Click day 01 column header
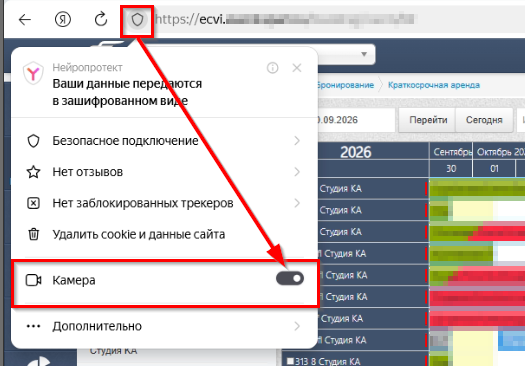The image size is (525, 366). (494, 168)
